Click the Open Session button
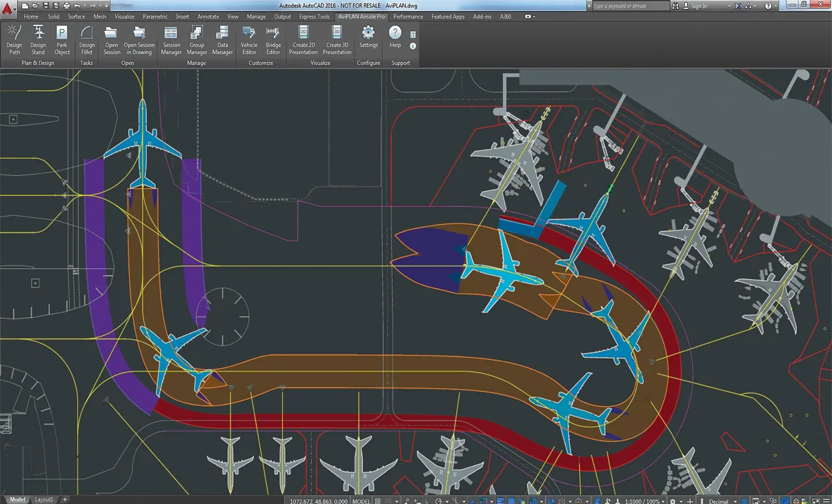 tap(111, 39)
